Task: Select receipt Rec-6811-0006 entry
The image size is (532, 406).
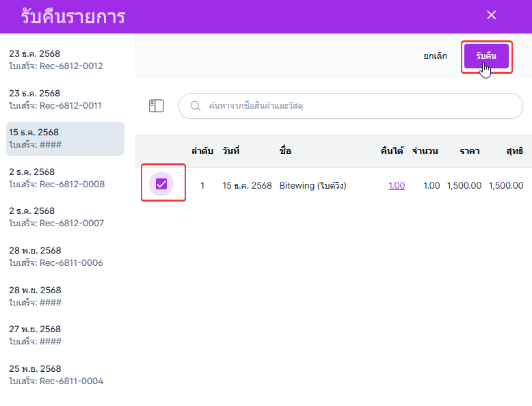Action: pyautogui.click(x=65, y=257)
